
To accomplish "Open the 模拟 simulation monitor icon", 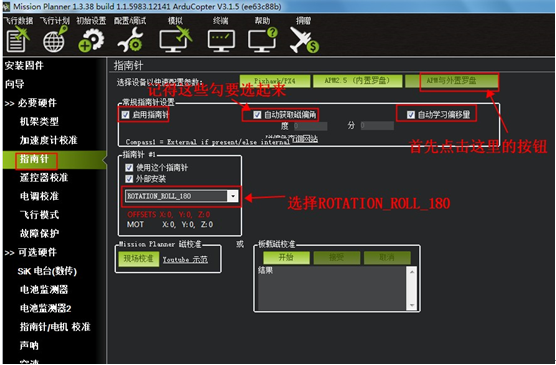I will click(x=175, y=40).
